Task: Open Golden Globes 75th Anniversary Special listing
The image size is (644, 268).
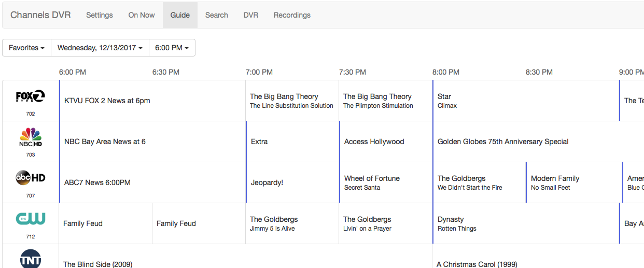Action: pos(503,142)
